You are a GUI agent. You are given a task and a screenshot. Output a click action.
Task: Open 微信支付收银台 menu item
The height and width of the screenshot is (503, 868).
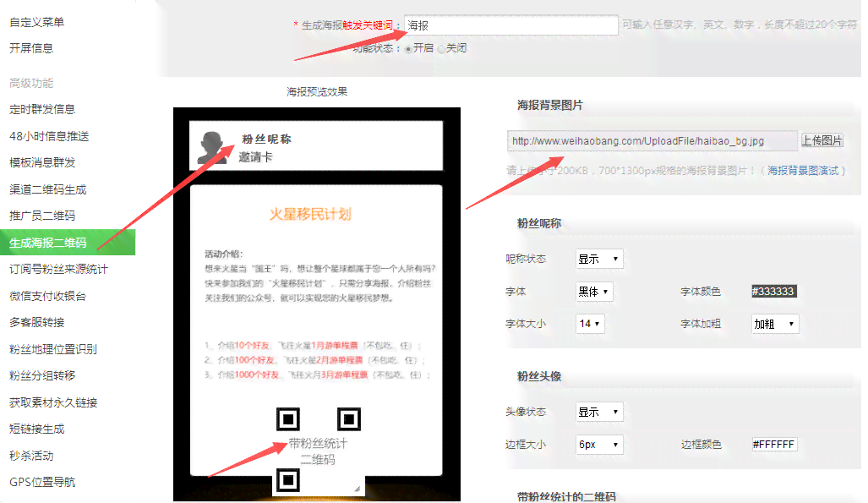47,297
